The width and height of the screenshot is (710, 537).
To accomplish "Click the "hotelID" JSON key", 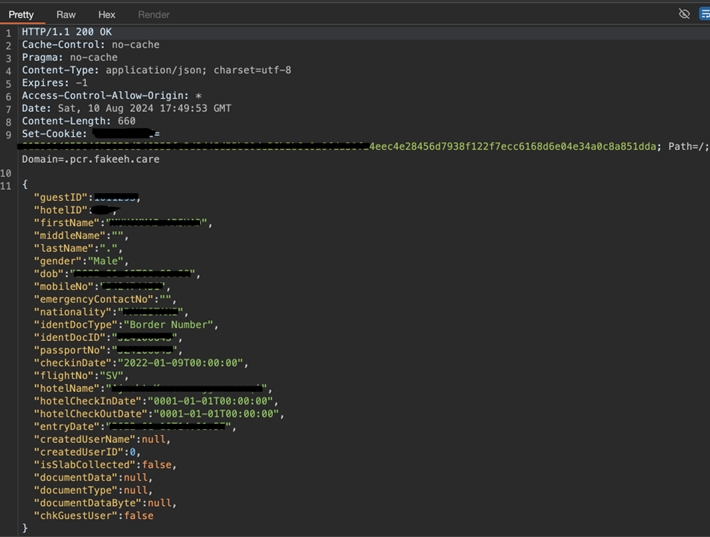I will [61, 210].
